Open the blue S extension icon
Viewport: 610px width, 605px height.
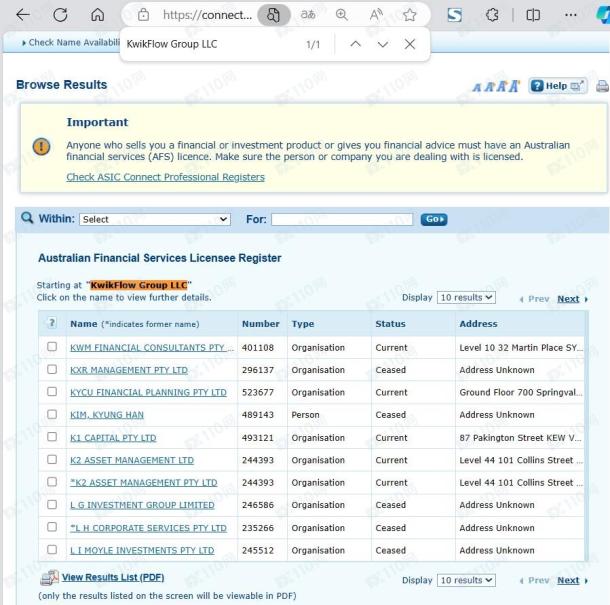[455, 15]
